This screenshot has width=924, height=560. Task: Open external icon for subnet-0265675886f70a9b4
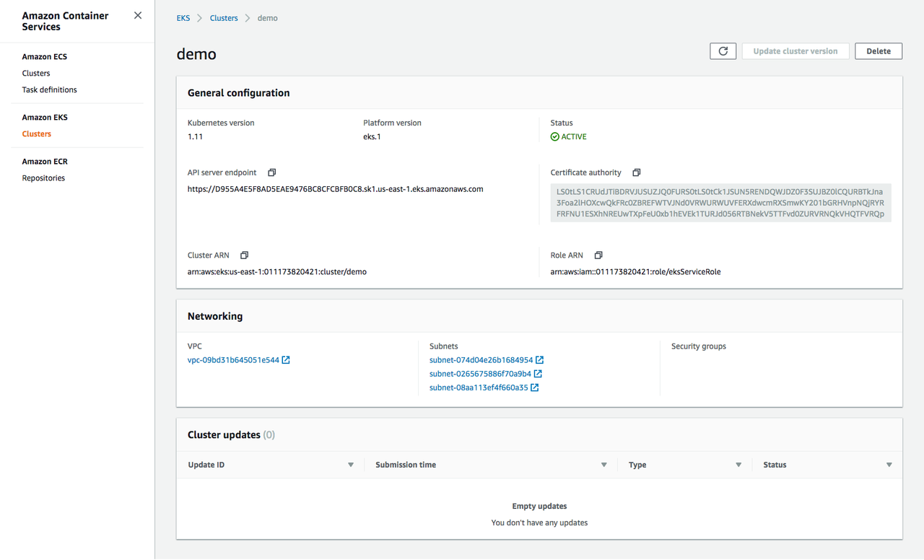tap(538, 374)
